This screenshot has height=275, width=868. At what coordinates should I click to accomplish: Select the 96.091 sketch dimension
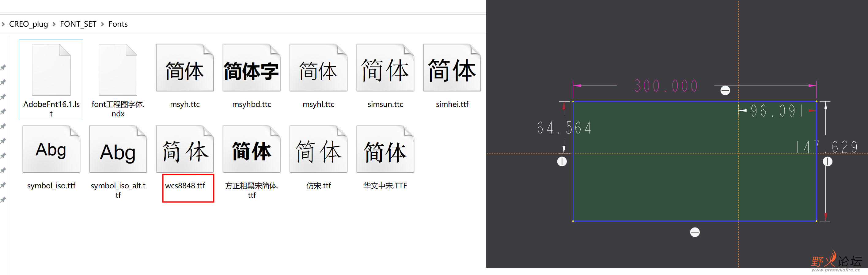(x=777, y=111)
